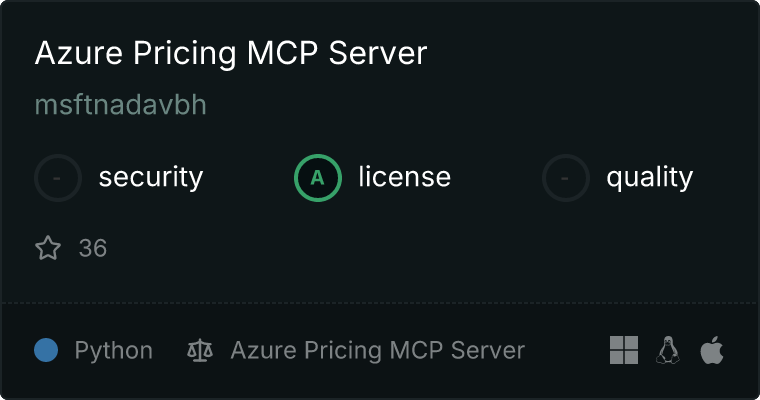Viewport: 760px width, 400px height.
Task: Click the empty quality grade circle
Action: (x=566, y=178)
